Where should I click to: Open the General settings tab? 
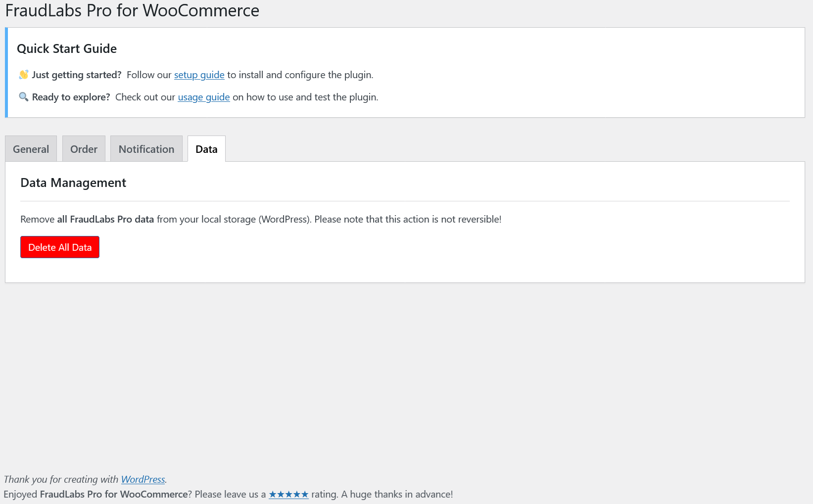[x=31, y=149]
